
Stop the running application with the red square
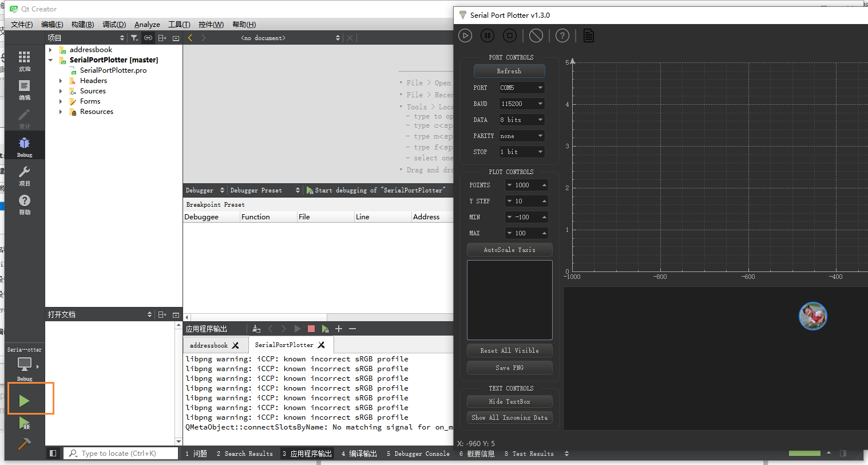click(x=311, y=328)
